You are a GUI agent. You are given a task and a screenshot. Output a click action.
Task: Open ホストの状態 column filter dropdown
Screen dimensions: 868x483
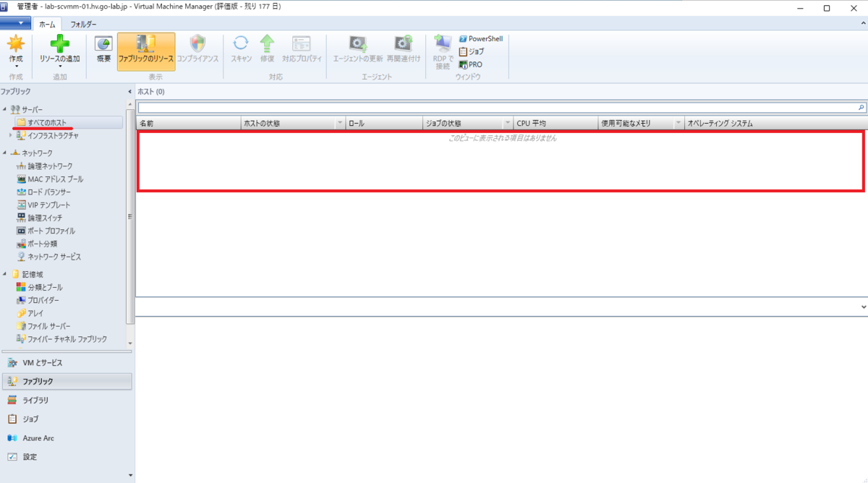click(x=340, y=124)
